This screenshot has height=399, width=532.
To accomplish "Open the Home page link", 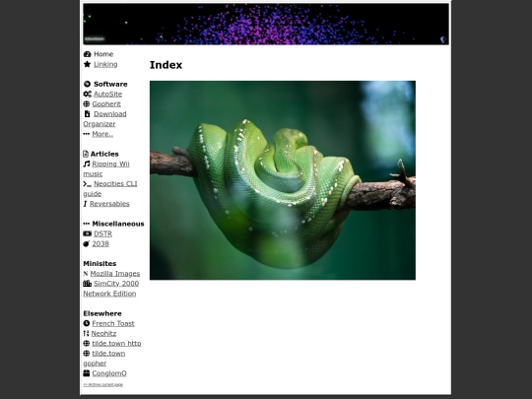I will [x=103, y=54].
